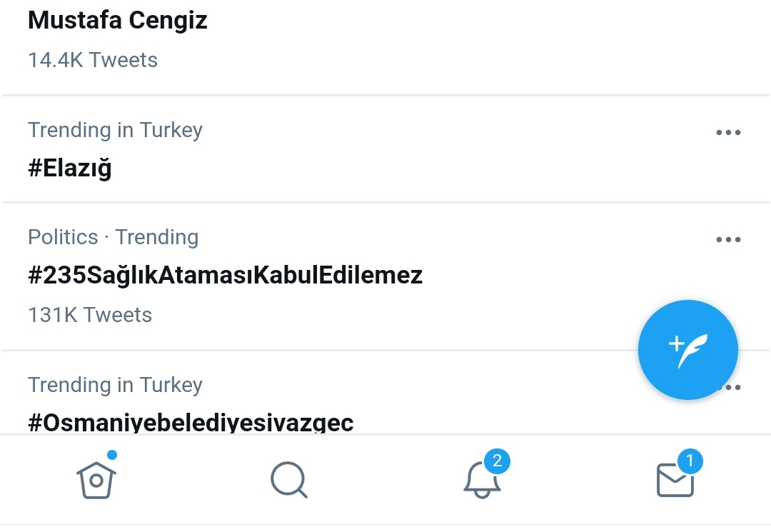Open the Messages envelope tab
Screen dimensions: 771x532
675,481
